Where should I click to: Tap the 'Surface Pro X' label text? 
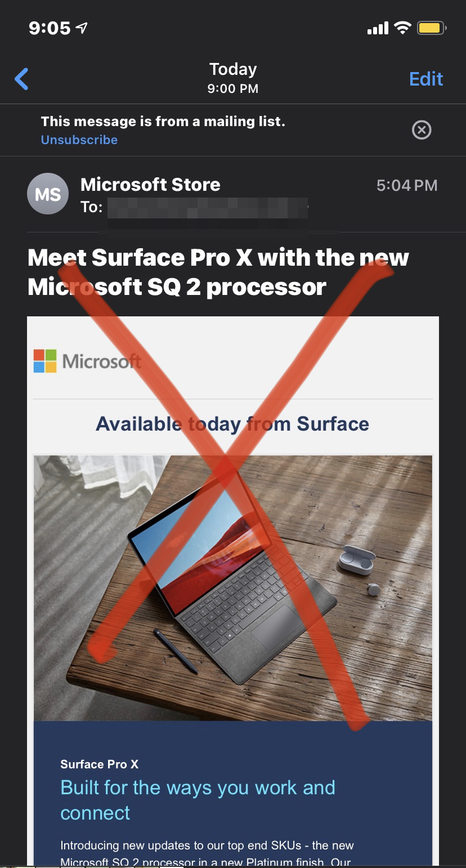[99, 764]
